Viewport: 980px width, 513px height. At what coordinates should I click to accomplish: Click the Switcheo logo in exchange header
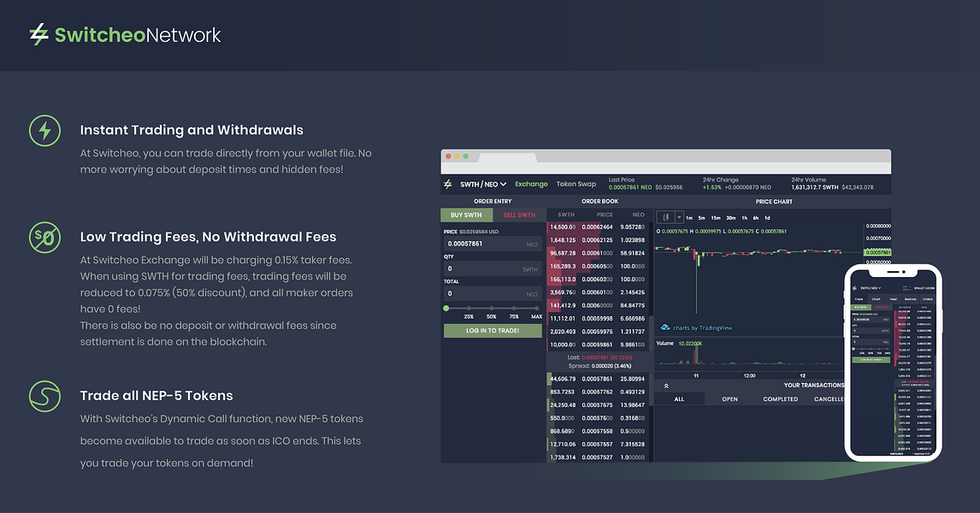pyautogui.click(x=447, y=184)
